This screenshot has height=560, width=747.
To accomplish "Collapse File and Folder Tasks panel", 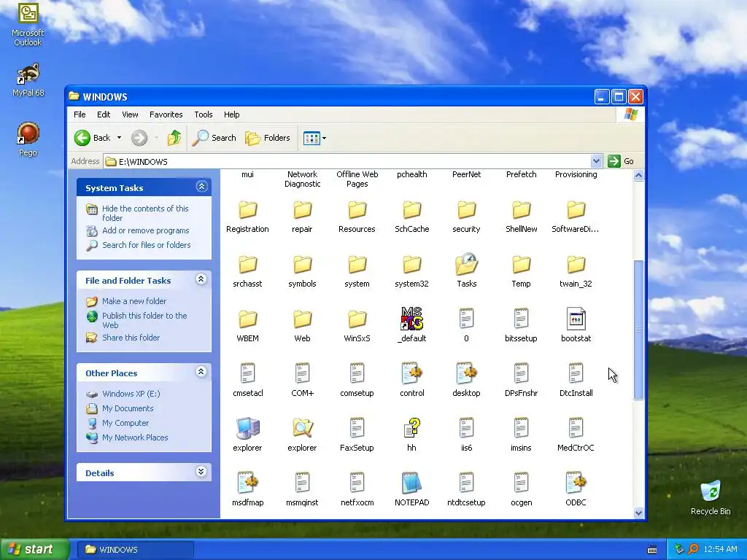I will point(201,279).
